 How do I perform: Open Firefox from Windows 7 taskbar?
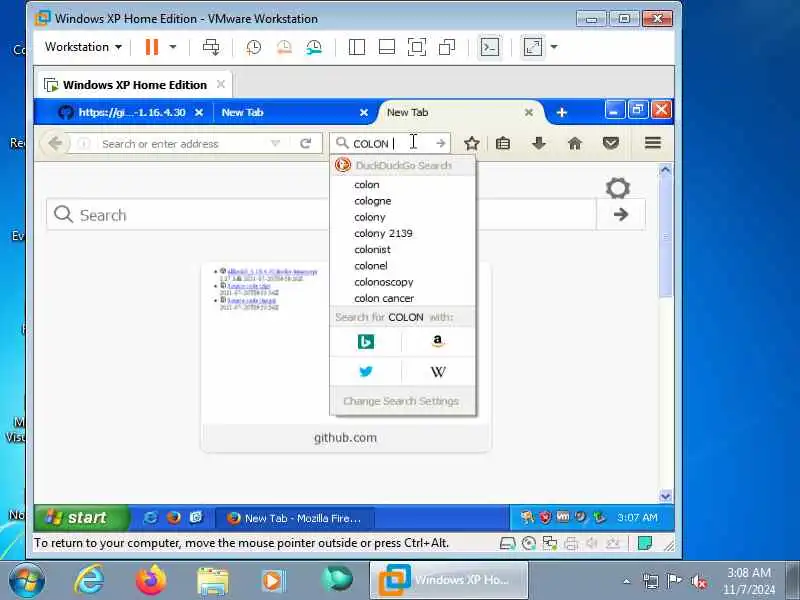point(151,580)
